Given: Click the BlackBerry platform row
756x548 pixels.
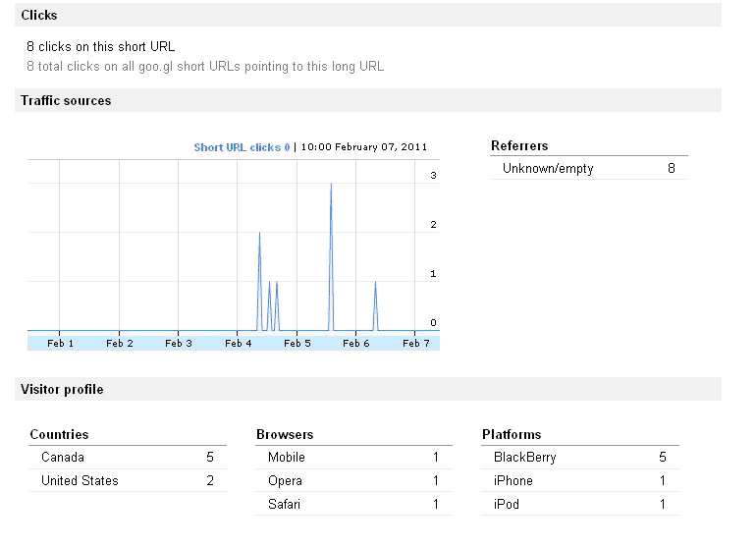Looking at the screenshot, I should [x=579, y=458].
